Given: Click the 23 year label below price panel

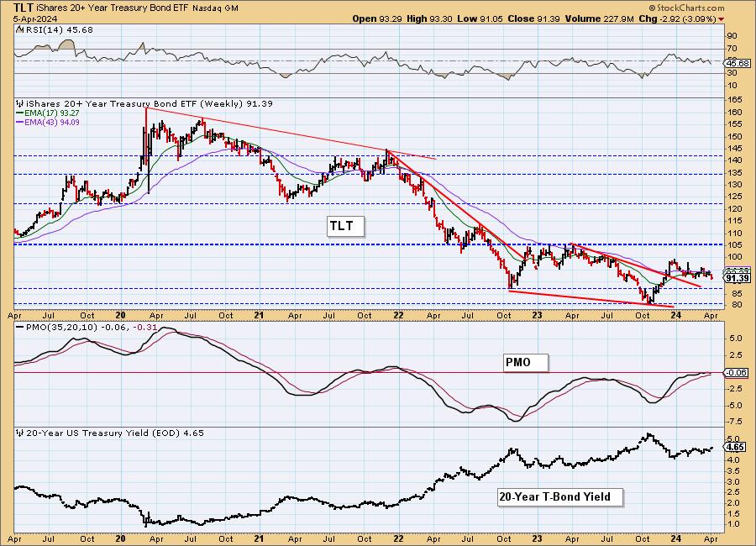Looking at the screenshot, I should tap(537, 316).
